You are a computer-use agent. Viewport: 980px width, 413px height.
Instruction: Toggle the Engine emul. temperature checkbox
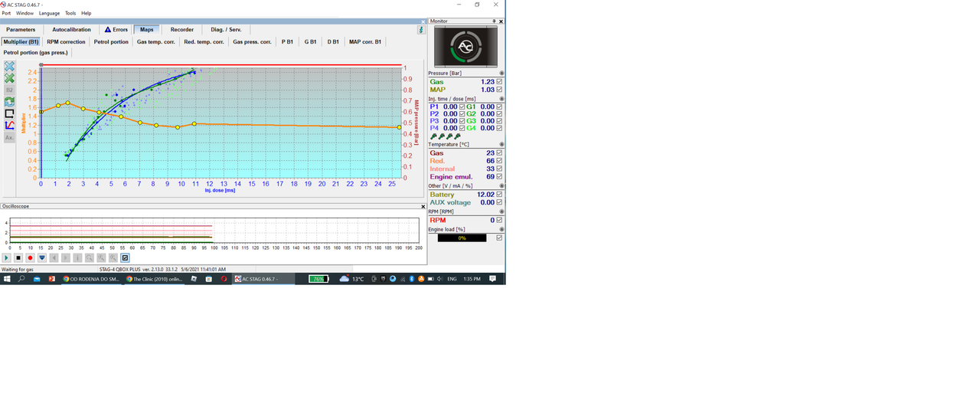pos(499,177)
